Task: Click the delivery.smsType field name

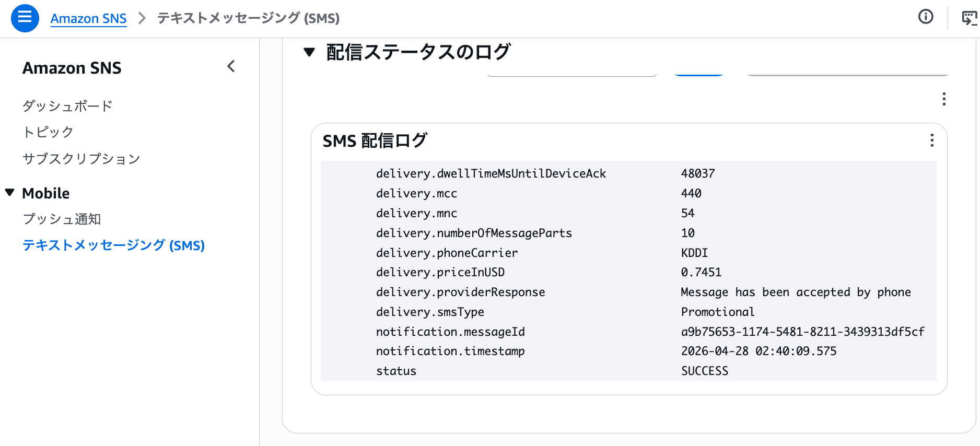Action: click(x=430, y=312)
